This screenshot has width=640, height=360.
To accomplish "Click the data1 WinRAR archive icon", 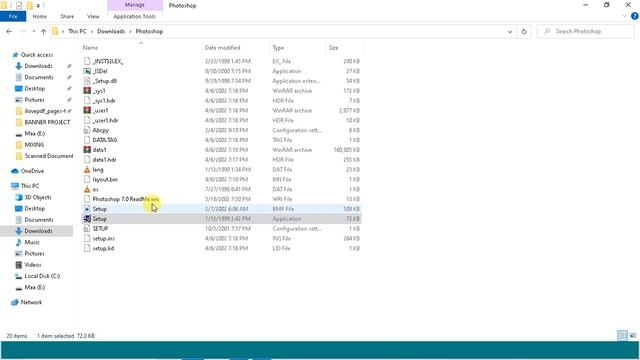I will tap(87, 150).
